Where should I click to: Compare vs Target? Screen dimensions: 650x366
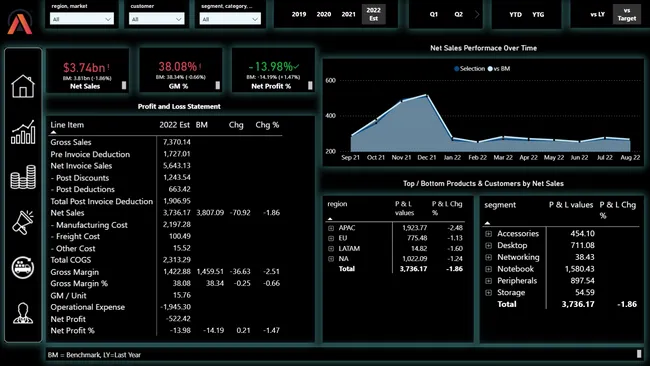pos(627,15)
